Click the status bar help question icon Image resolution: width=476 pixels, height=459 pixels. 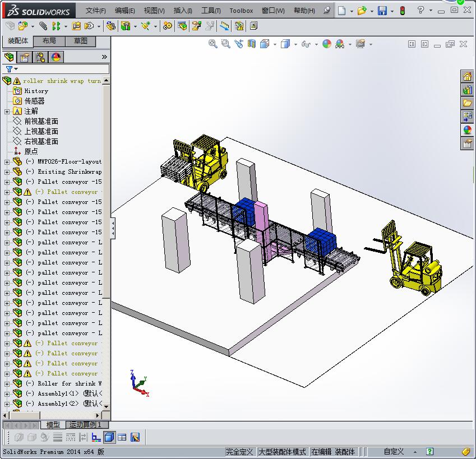coord(429,451)
